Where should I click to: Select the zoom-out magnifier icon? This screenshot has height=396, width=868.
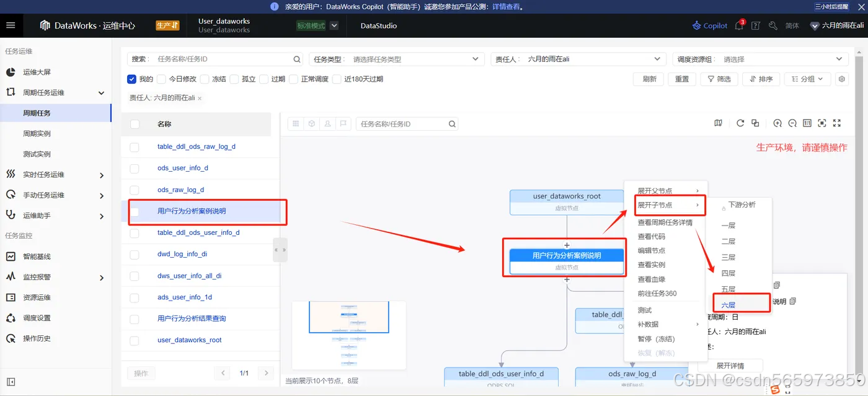coord(792,123)
